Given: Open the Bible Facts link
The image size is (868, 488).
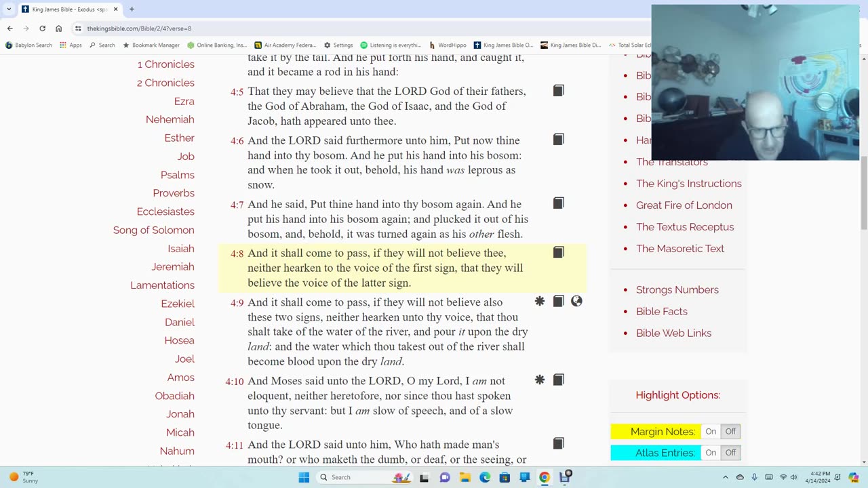Looking at the screenshot, I should coord(662,312).
